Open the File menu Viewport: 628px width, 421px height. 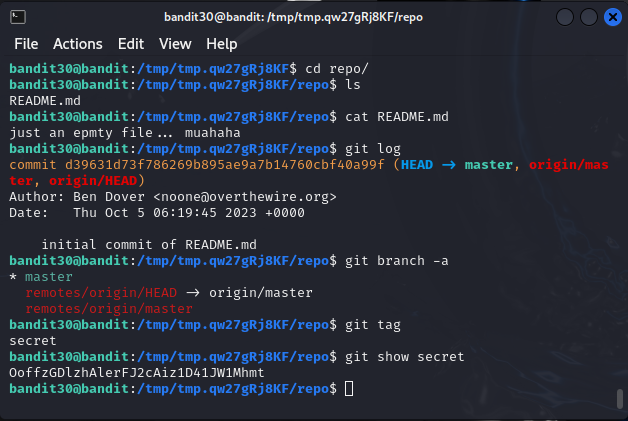(26, 44)
